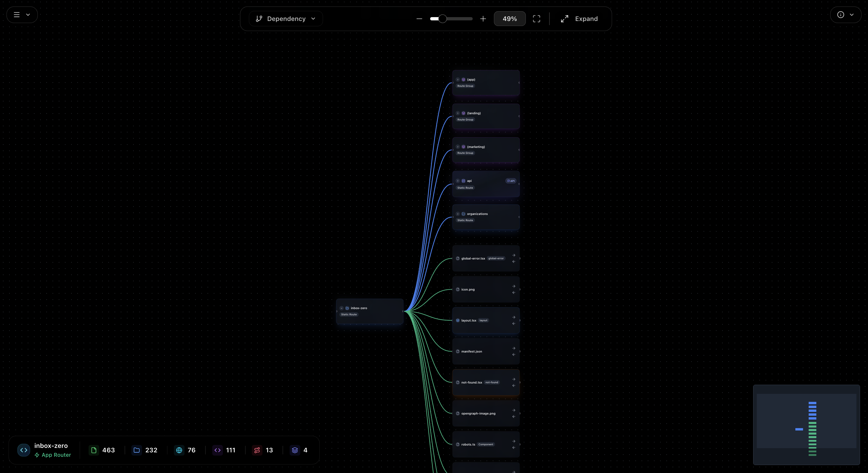The width and height of the screenshot is (868, 473).
Task: Click the globe icon showing 76 routes
Action: tap(179, 450)
